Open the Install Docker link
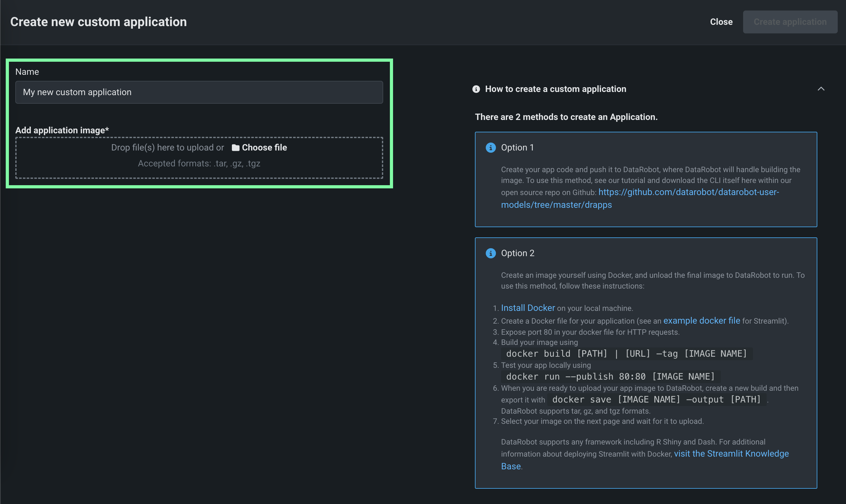 [x=527, y=308]
